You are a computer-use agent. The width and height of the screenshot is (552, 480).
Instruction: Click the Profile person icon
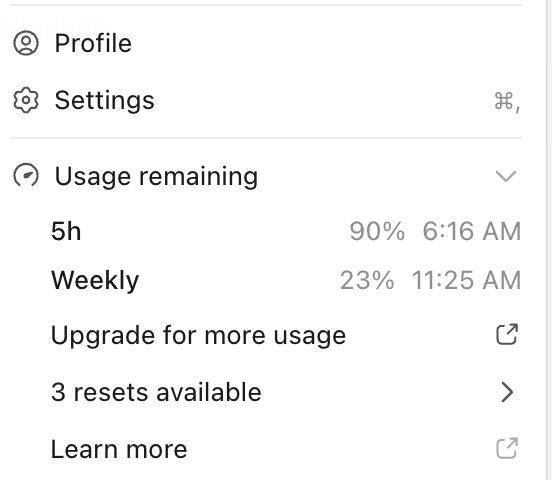click(26, 43)
